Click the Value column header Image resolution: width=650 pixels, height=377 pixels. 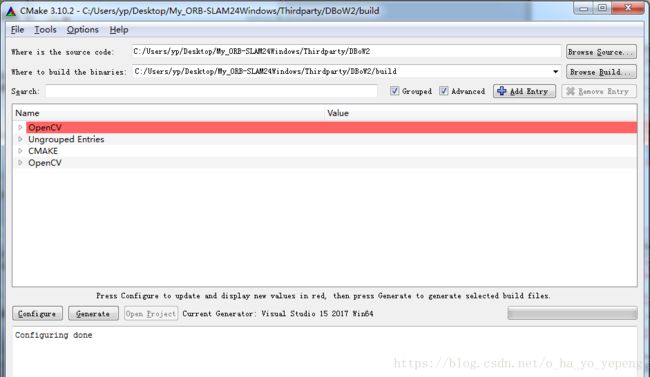pos(481,113)
